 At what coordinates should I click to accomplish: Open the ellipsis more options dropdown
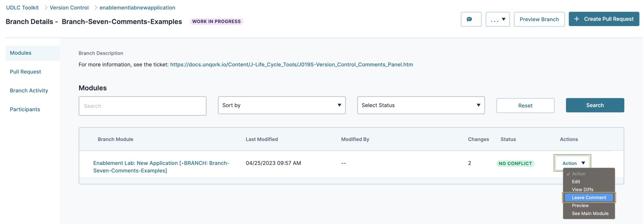(497, 19)
